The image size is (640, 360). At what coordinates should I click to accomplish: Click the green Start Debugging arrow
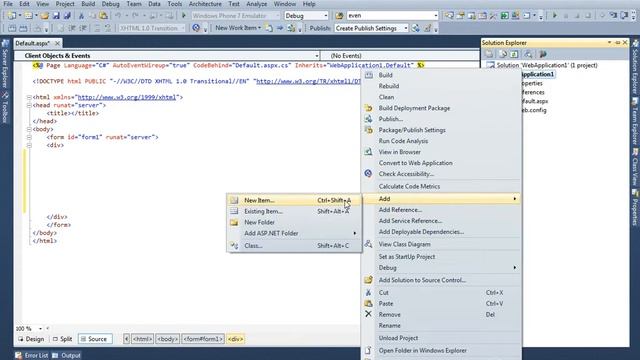tap(184, 16)
